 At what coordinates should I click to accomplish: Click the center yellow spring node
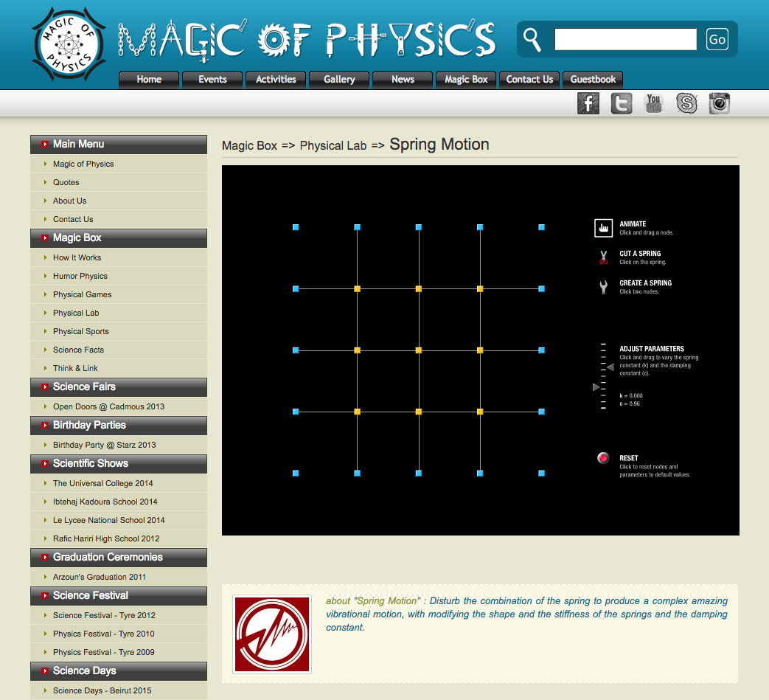[x=418, y=350]
